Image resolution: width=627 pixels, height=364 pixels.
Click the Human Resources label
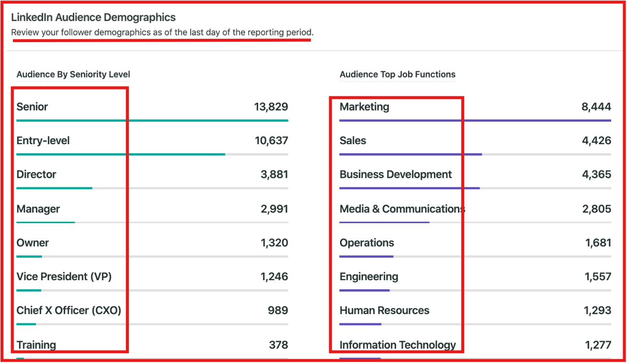coord(384,310)
